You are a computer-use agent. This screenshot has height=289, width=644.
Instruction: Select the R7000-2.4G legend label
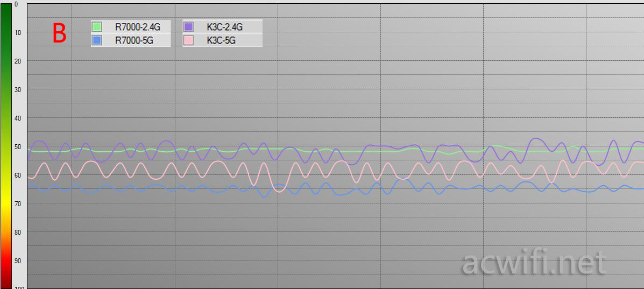pos(138,27)
